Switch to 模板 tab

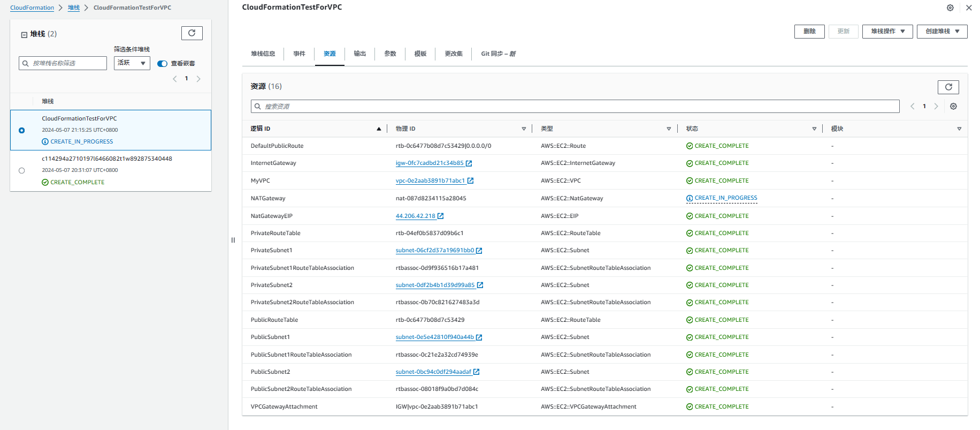point(420,54)
